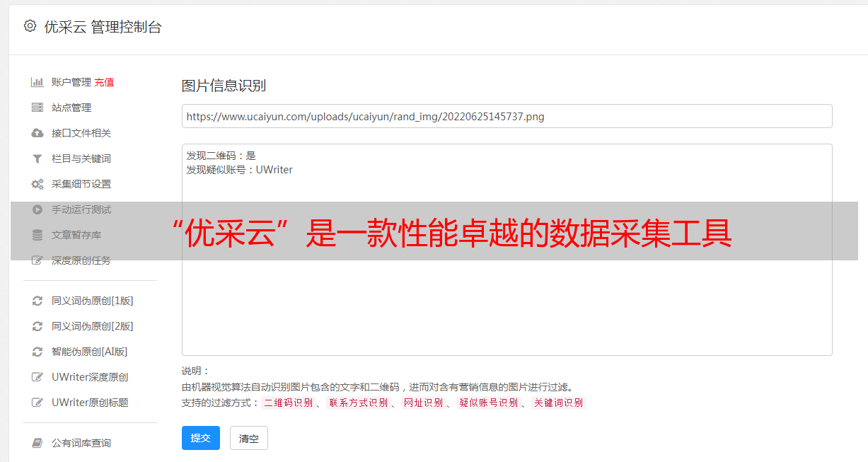The image size is (868, 462).
Task: Click the bar chart icon beside 账户管理
Action: pyautogui.click(x=37, y=82)
